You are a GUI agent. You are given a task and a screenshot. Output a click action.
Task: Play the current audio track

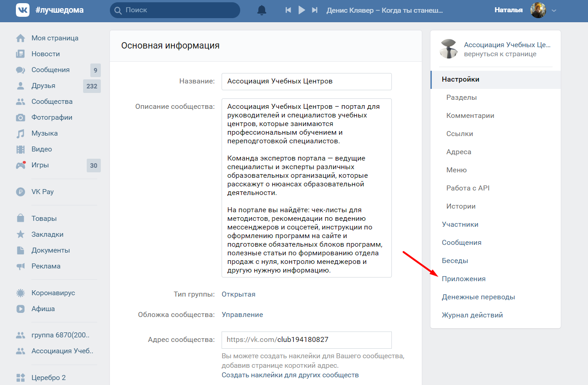(x=301, y=10)
